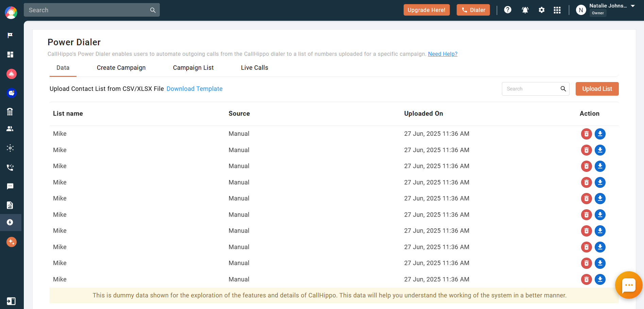Switch to the Create Campaign tab
Image resolution: width=644 pixels, height=309 pixels.
pyautogui.click(x=121, y=68)
